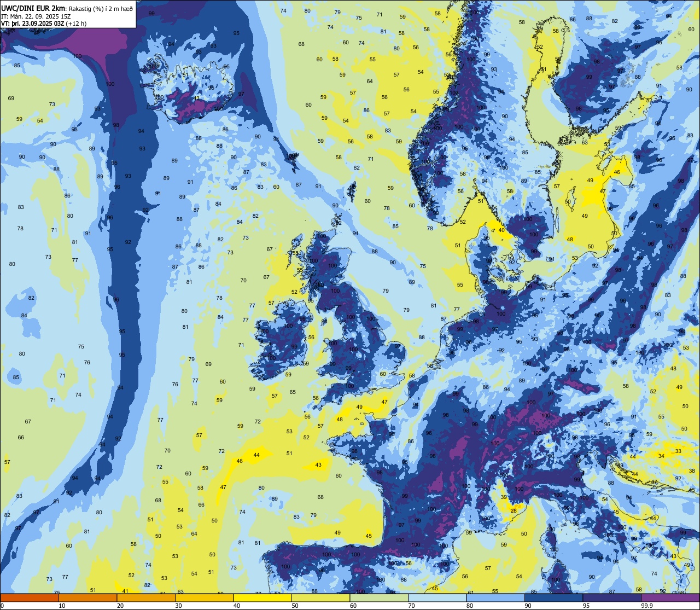Click the humidity value 33 on the map
Viewport: 700px width, 610px height.
[x=678, y=451]
